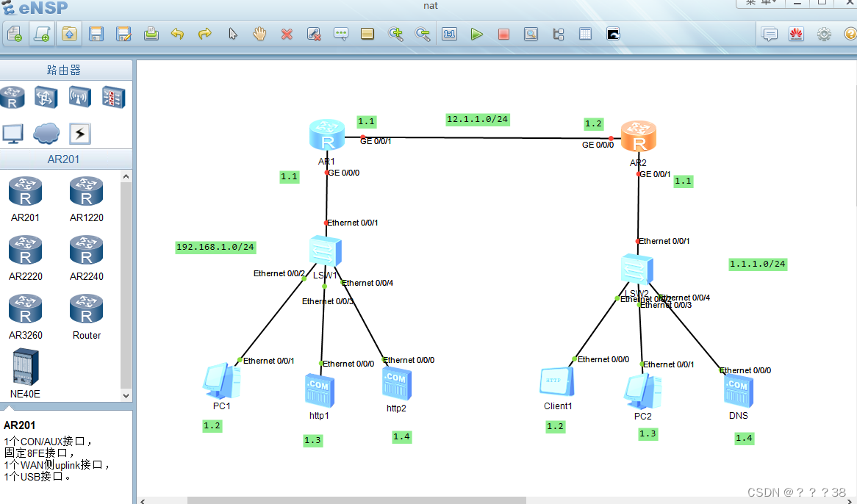Zoom in on the canvas

[x=395, y=35]
